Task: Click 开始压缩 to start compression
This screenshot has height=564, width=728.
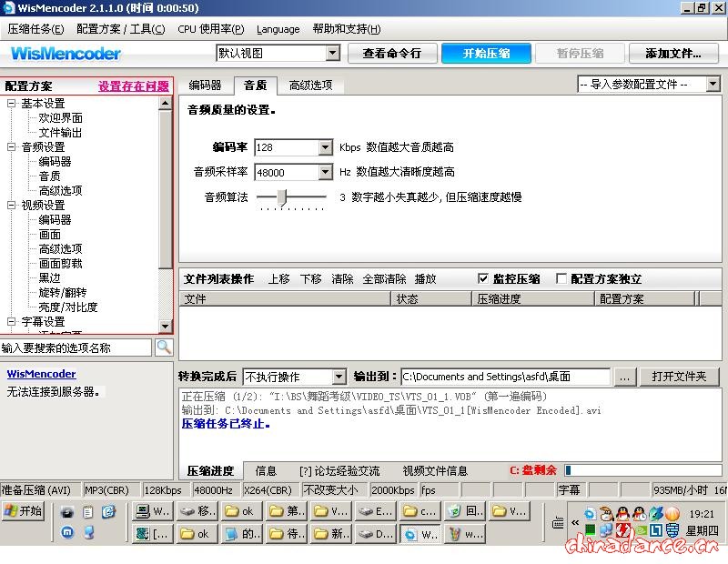Action: tap(486, 54)
